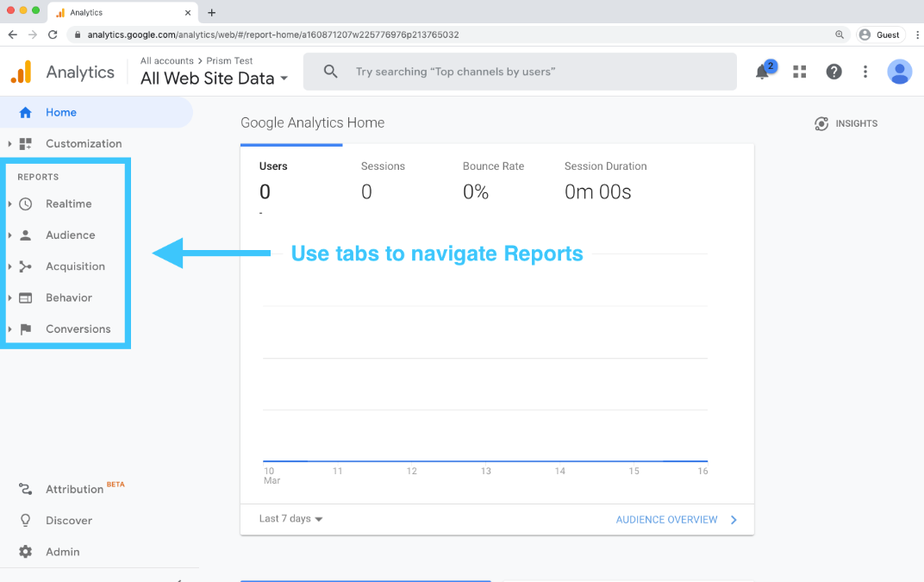This screenshot has height=582, width=924.
Task: Expand the Conversions reports arrow
Action: coord(9,329)
